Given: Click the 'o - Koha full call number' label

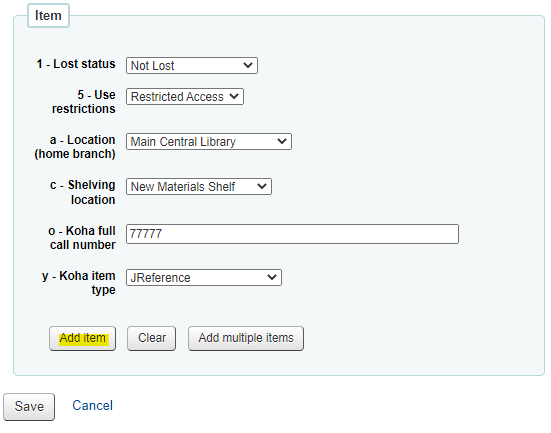Looking at the screenshot, I should (x=82, y=238).
